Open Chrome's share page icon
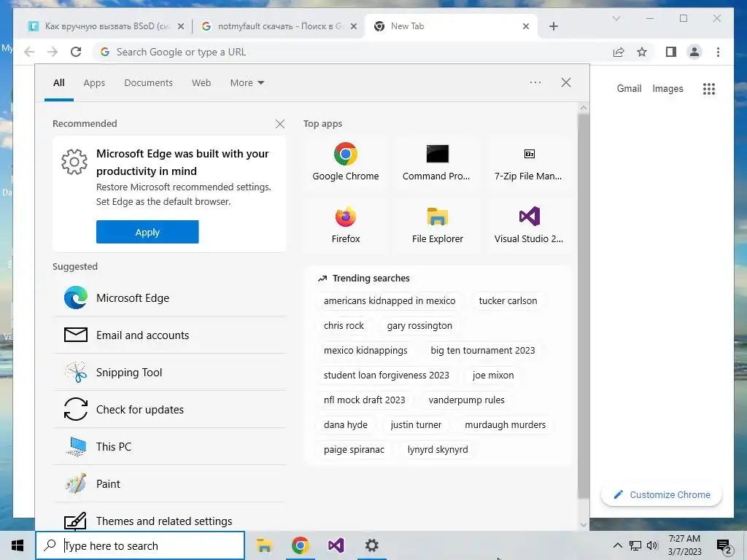Viewport: 747px width, 560px height. coord(619,52)
